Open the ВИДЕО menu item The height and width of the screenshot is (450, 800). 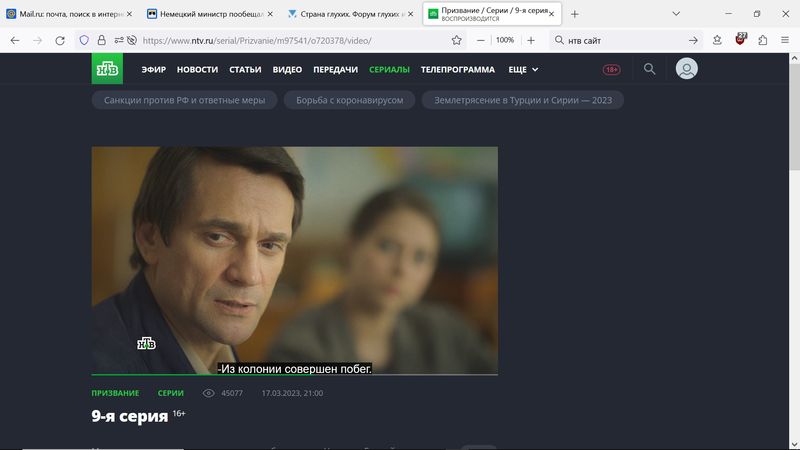[x=287, y=69]
